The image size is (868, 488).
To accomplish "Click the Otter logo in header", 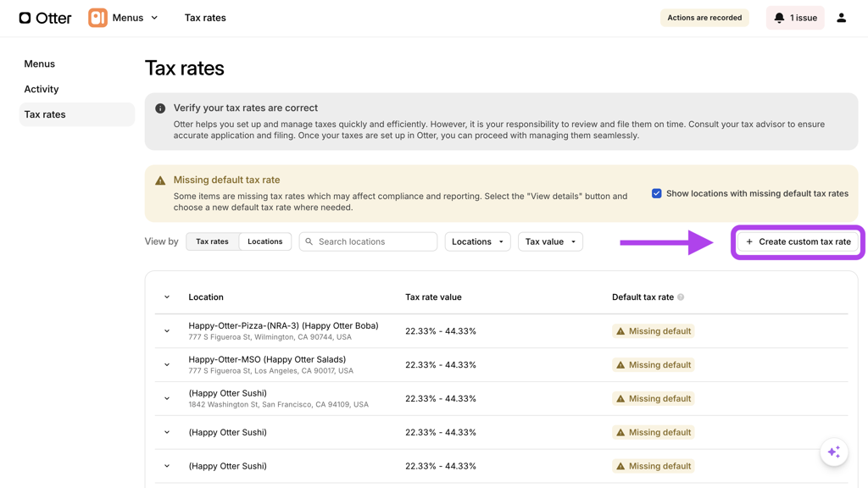I will (x=45, y=18).
